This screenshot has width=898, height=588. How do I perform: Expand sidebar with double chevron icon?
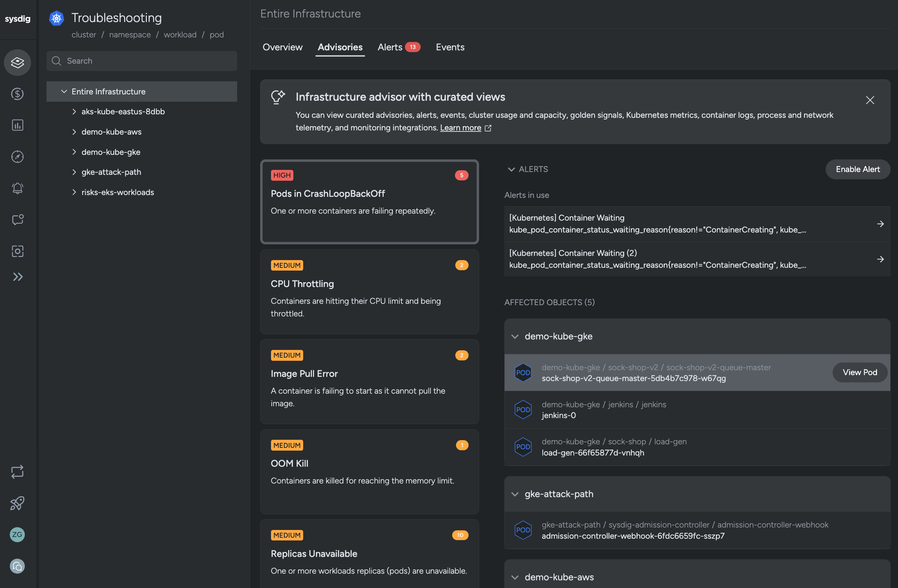[x=17, y=277]
